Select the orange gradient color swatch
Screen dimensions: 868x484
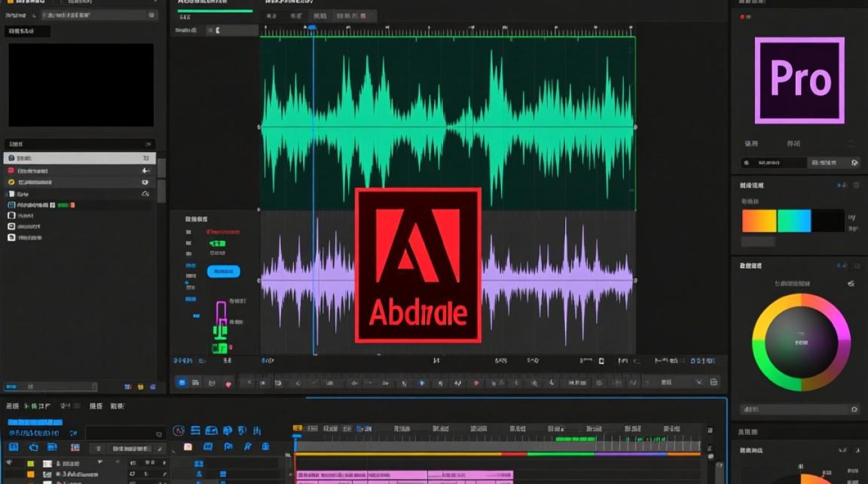click(759, 221)
